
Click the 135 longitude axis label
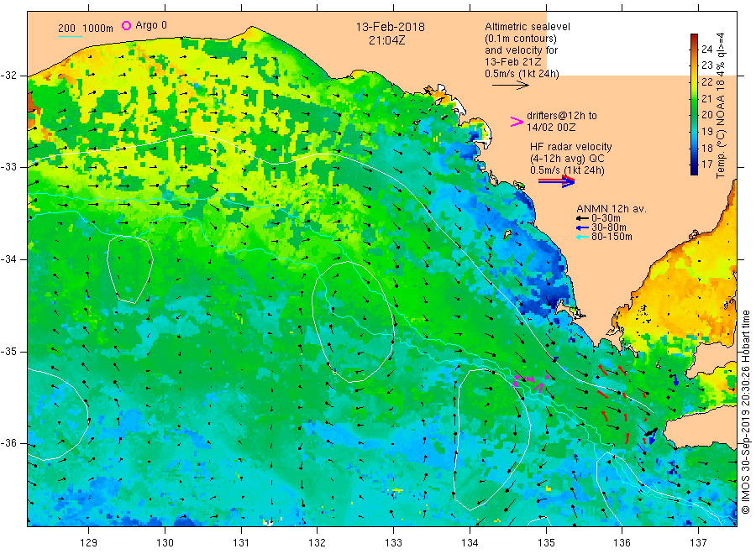[546, 543]
